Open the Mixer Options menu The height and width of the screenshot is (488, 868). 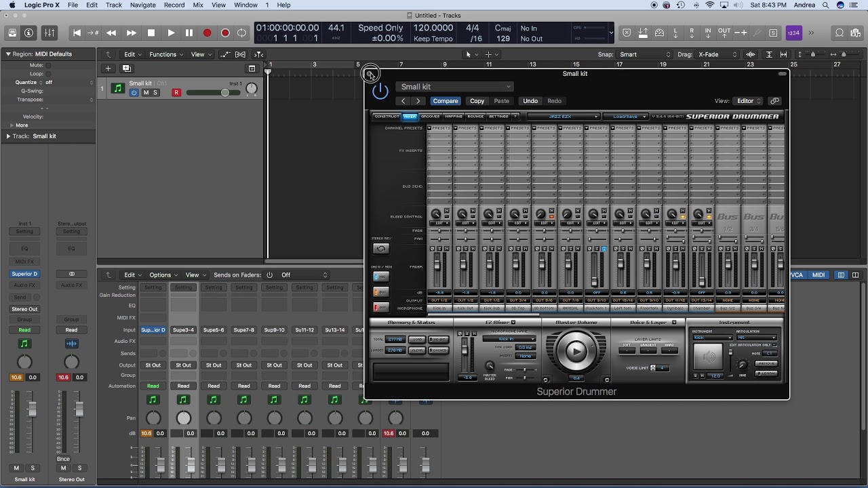pyautogui.click(x=163, y=275)
